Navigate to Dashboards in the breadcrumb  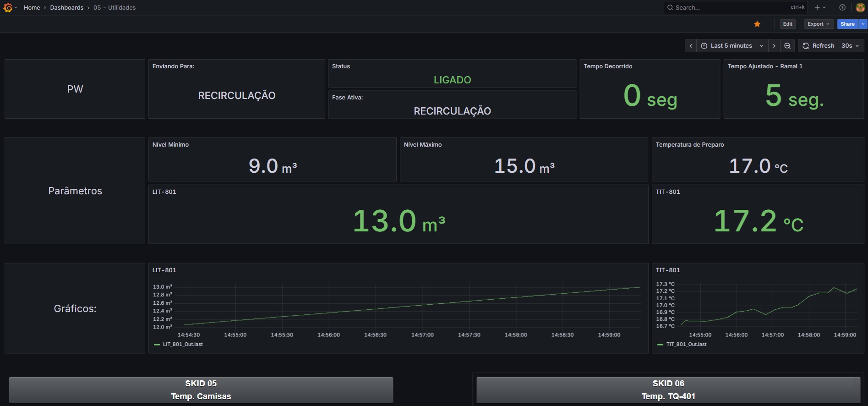pyautogui.click(x=67, y=8)
